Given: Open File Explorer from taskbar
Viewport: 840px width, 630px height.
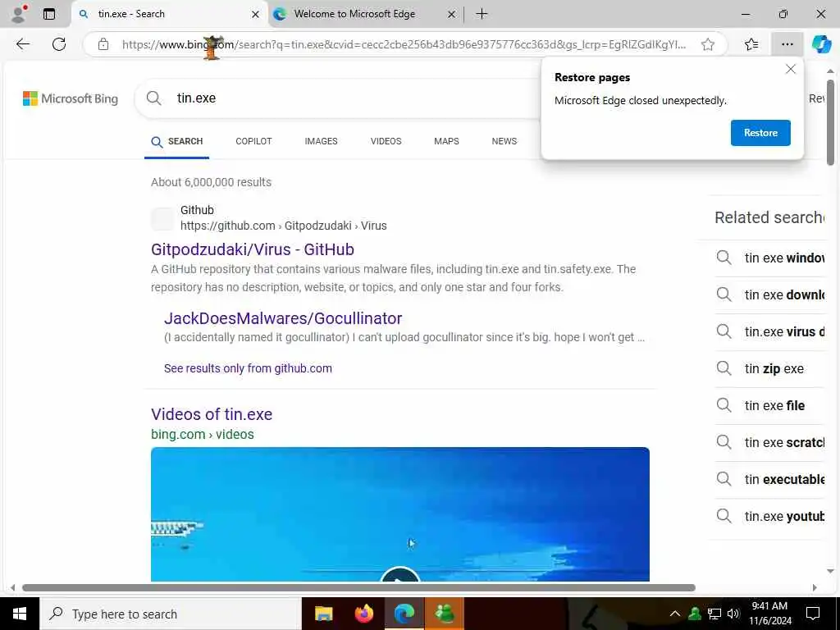Looking at the screenshot, I should coord(323,614).
